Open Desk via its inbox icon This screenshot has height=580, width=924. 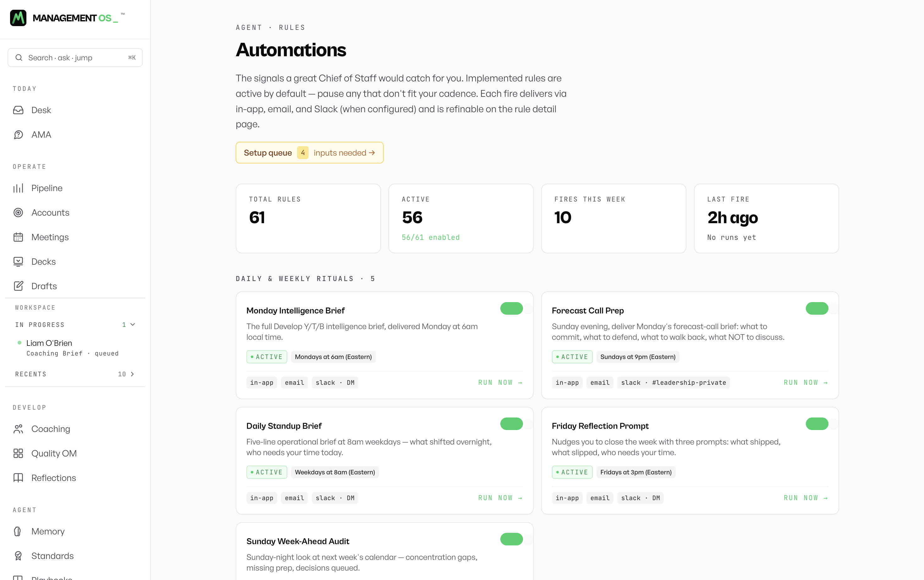point(18,110)
